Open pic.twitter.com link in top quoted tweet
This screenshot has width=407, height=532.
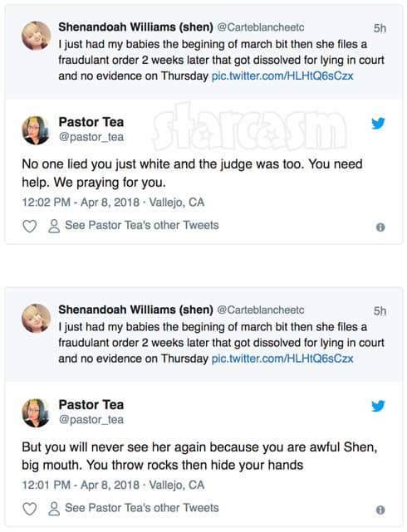point(282,76)
